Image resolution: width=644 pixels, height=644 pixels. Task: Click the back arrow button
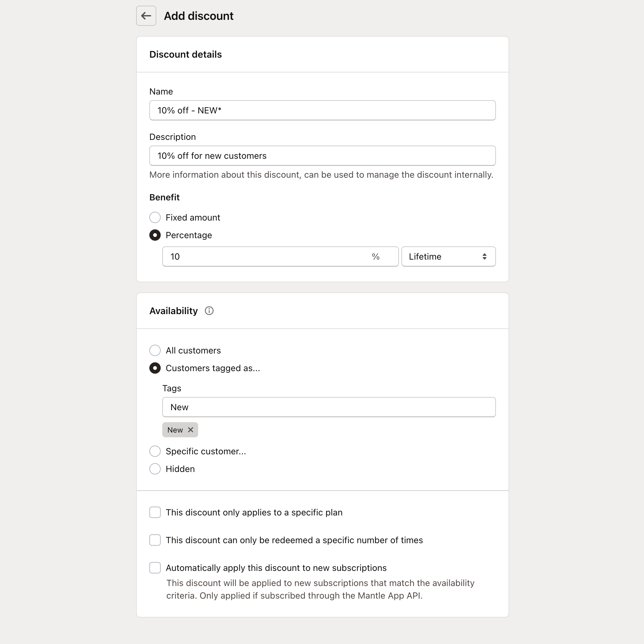(x=146, y=16)
